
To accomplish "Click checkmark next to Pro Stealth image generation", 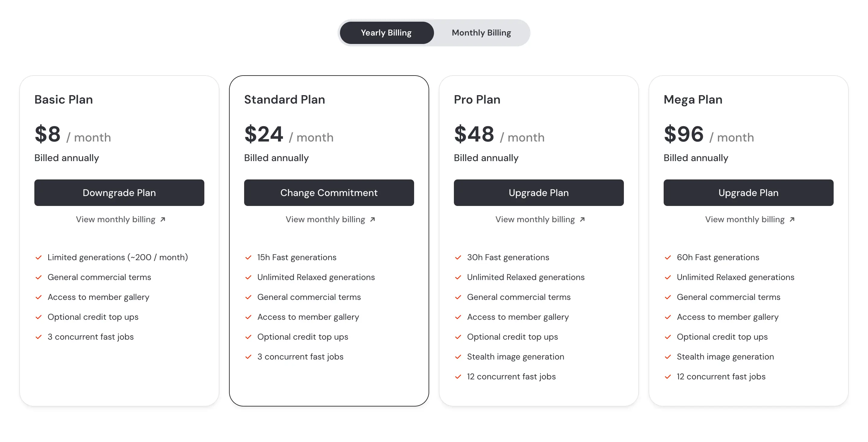I will click(458, 357).
